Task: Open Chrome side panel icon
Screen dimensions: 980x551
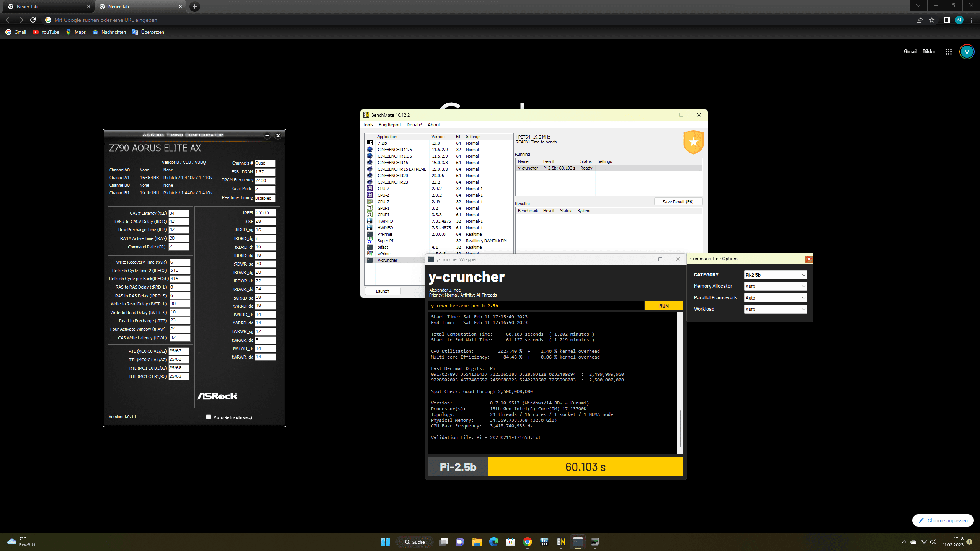Action: pyautogui.click(x=947, y=20)
